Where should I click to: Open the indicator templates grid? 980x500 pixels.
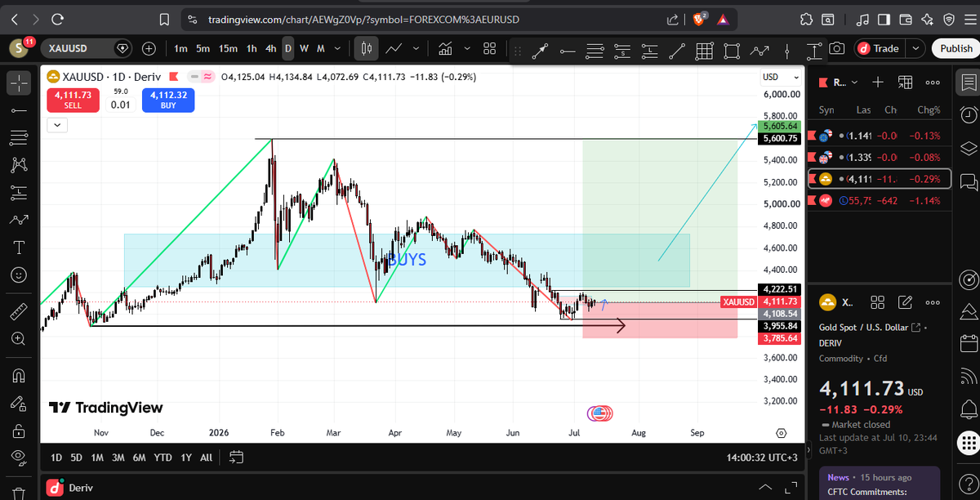click(x=490, y=48)
